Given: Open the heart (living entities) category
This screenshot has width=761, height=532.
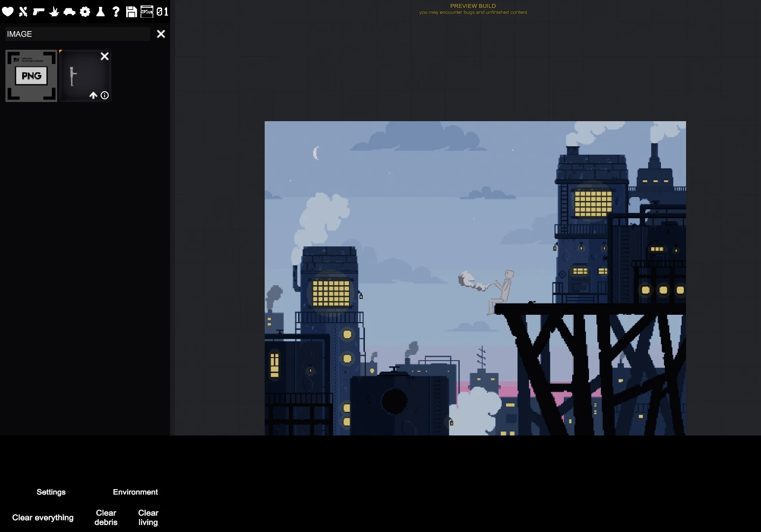Looking at the screenshot, I should tap(8, 11).
